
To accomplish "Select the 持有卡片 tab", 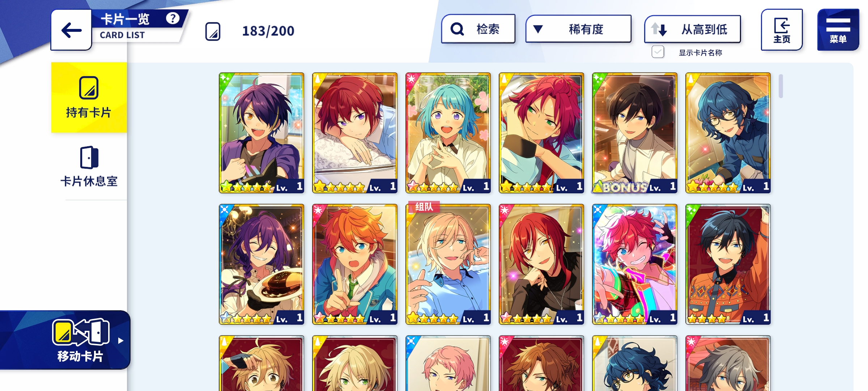I will (x=89, y=98).
